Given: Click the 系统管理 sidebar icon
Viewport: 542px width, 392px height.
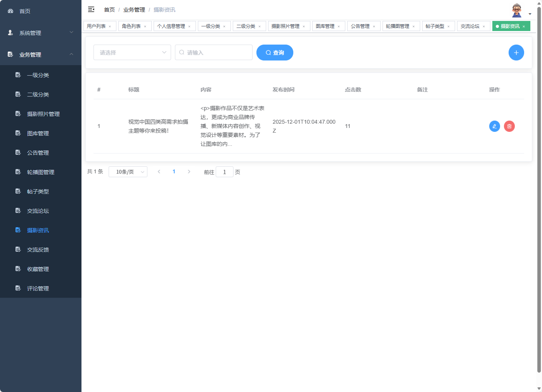Looking at the screenshot, I should [x=10, y=33].
